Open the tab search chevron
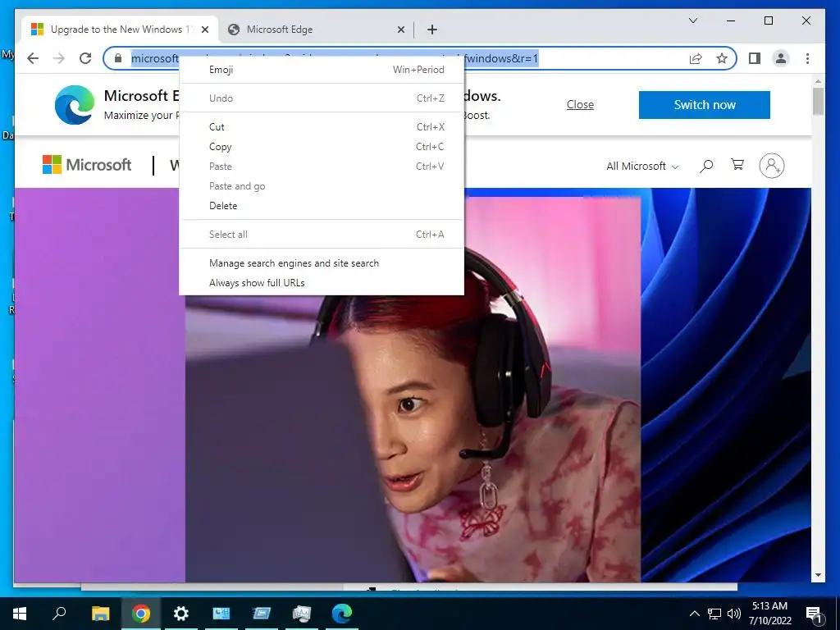Screen dimensions: 840x630 pos(692,21)
